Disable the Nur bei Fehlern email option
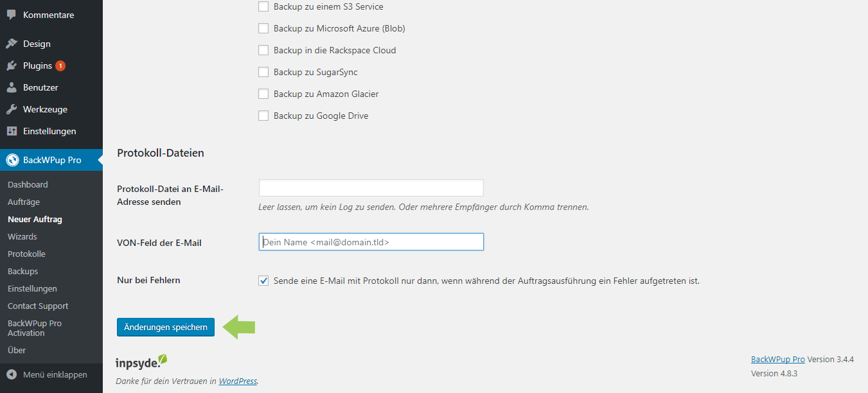 tap(263, 281)
